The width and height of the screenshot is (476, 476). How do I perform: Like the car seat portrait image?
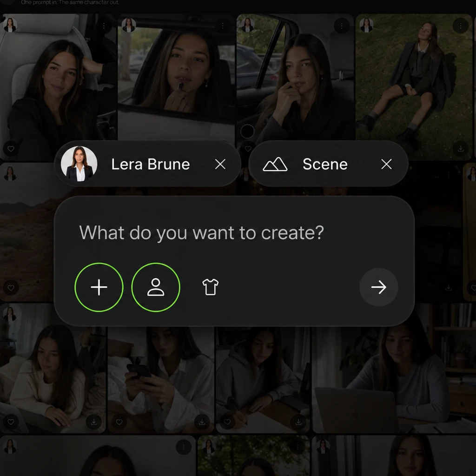11,149
